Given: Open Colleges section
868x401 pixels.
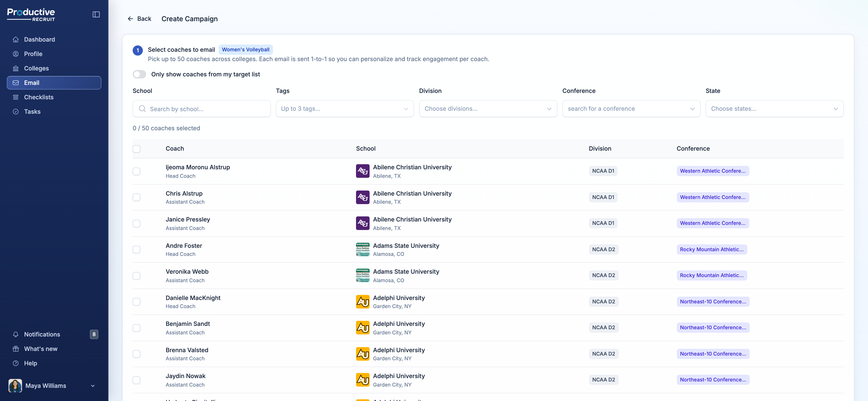Looking at the screenshot, I should [x=54, y=69].
